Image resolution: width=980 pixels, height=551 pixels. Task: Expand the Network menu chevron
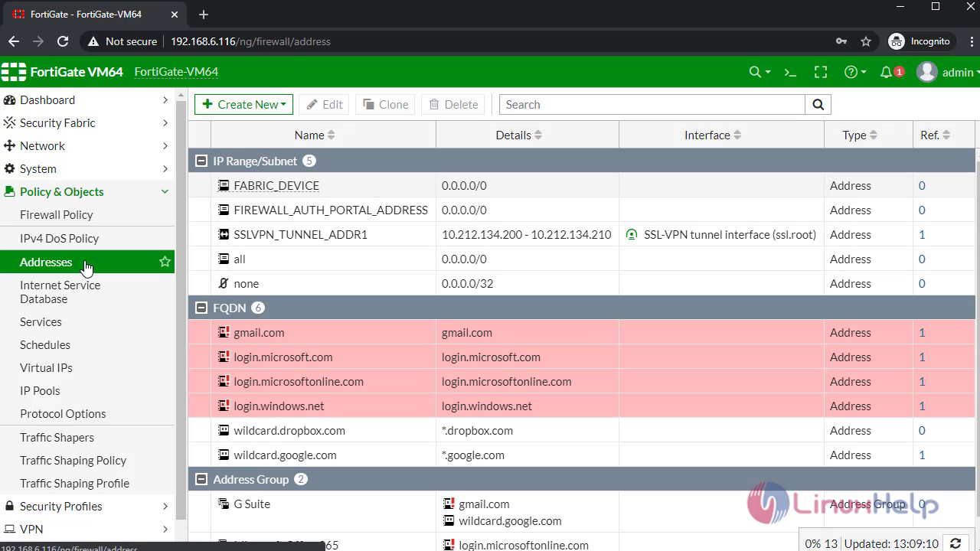click(165, 145)
